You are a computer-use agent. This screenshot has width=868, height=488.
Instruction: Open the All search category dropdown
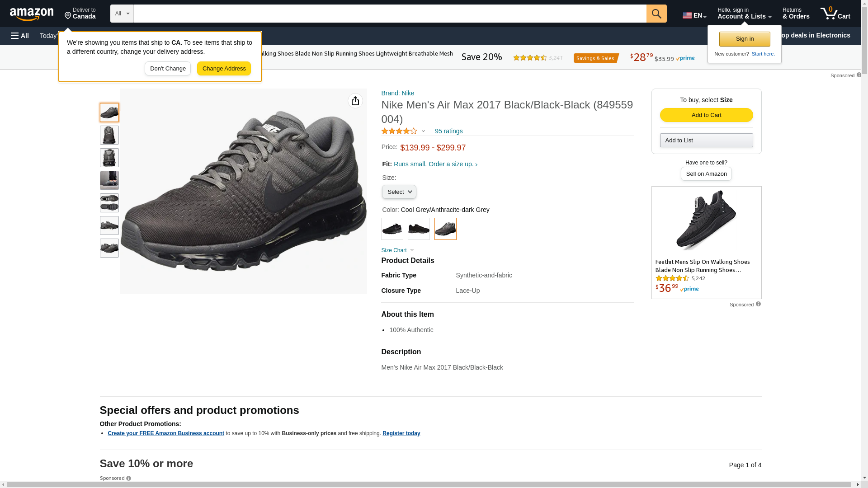coord(122,14)
